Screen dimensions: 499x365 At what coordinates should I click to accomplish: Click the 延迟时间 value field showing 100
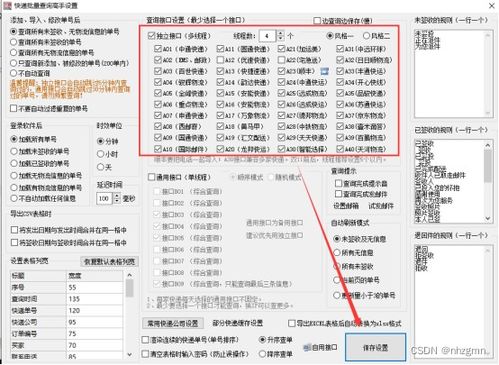pos(105,199)
